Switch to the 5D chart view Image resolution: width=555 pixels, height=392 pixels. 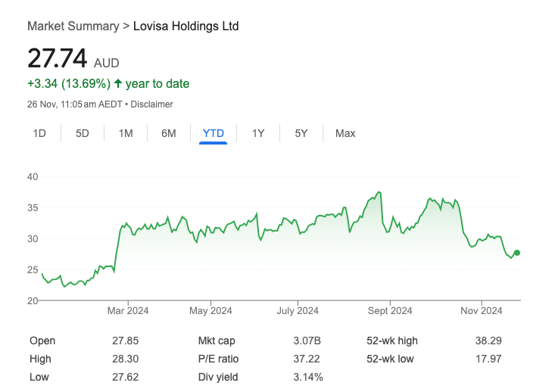point(82,133)
